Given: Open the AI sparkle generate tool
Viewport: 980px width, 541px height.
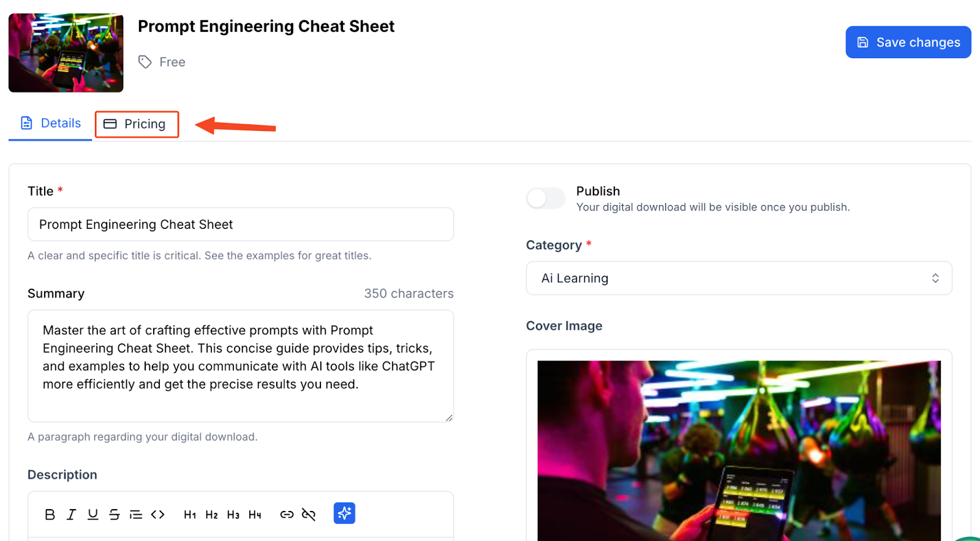Looking at the screenshot, I should 344,513.
